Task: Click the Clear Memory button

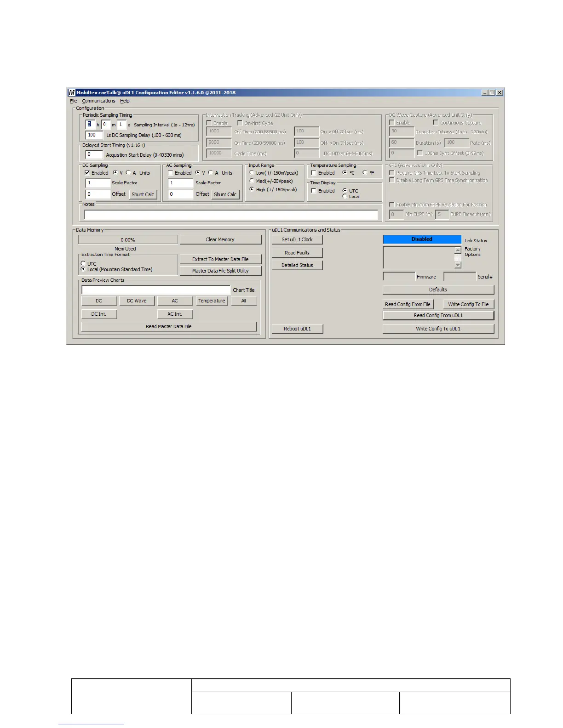Action: coord(220,239)
